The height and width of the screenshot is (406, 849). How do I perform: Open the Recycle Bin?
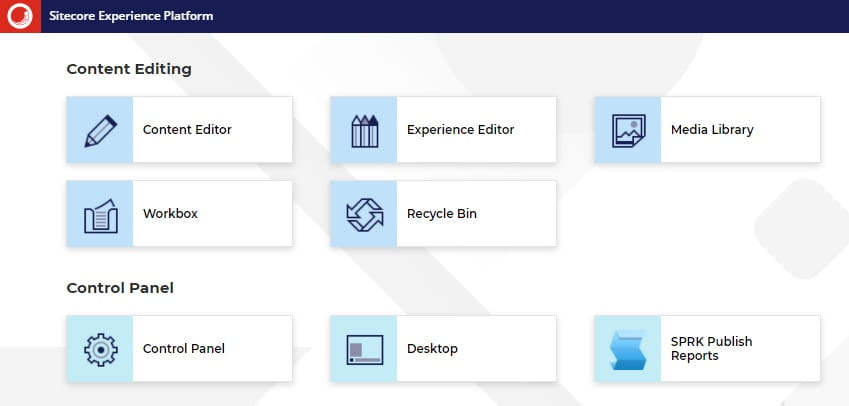tap(442, 213)
